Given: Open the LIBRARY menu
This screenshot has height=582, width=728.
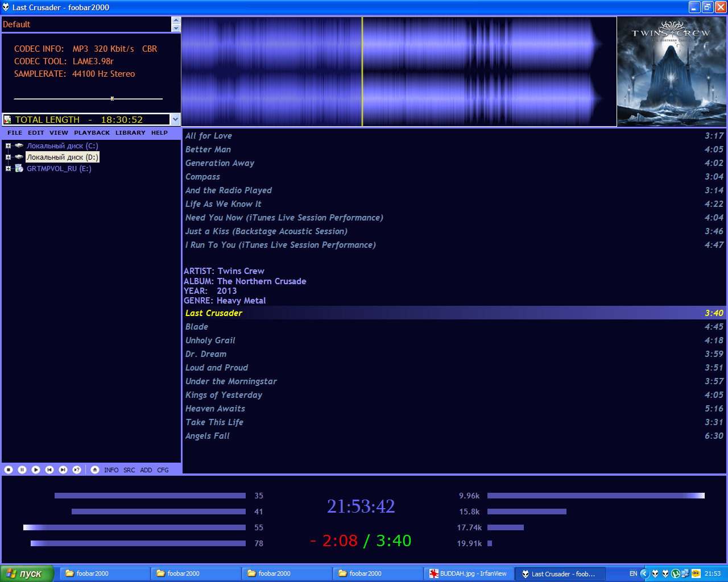Looking at the screenshot, I should (x=130, y=133).
